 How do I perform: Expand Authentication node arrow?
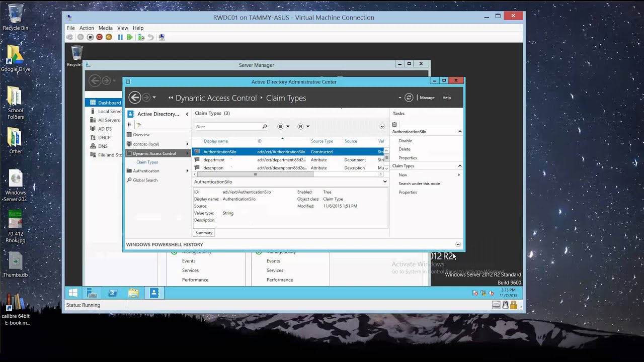[187, 171]
